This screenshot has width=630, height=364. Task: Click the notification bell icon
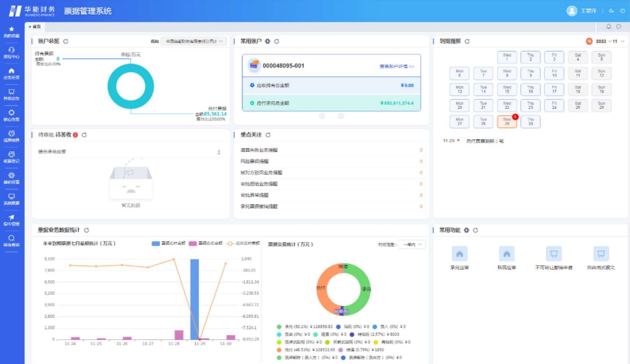(609, 26)
